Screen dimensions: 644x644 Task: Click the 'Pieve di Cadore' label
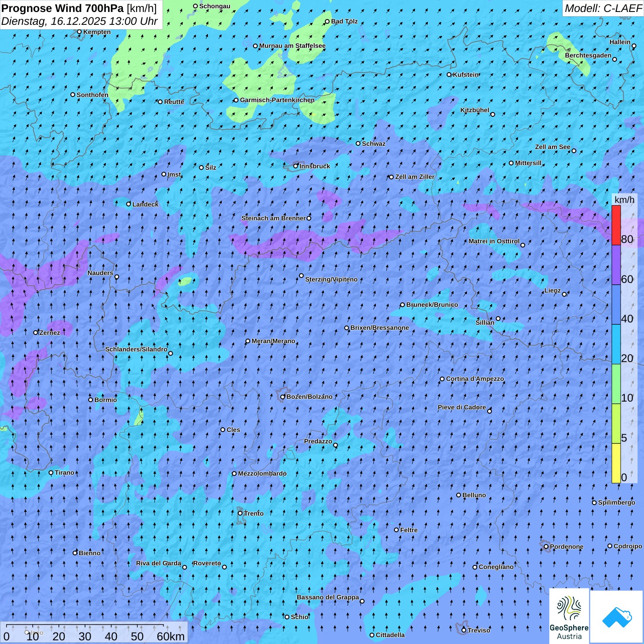[x=462, y=407]
